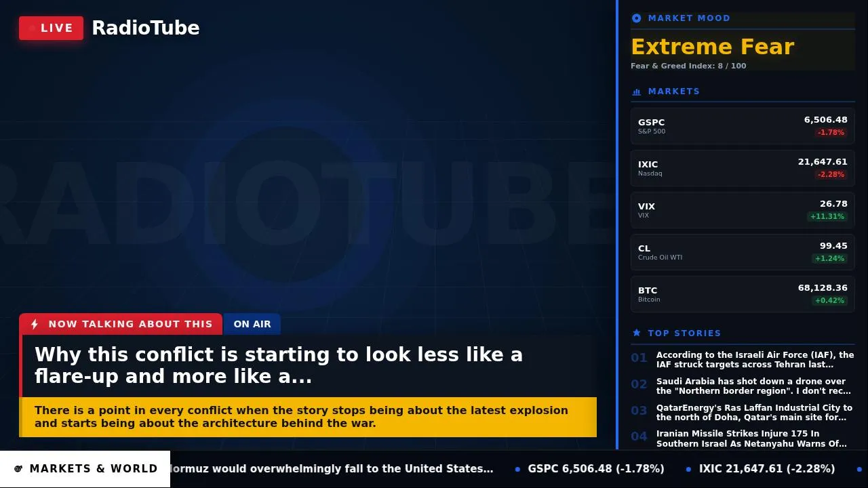Image resolution: width=868 pixels, height=488 pixels.
Task: Click ticker item IXIC 21,647.61 (-2.28%)
Action: [x=767, y=469]
